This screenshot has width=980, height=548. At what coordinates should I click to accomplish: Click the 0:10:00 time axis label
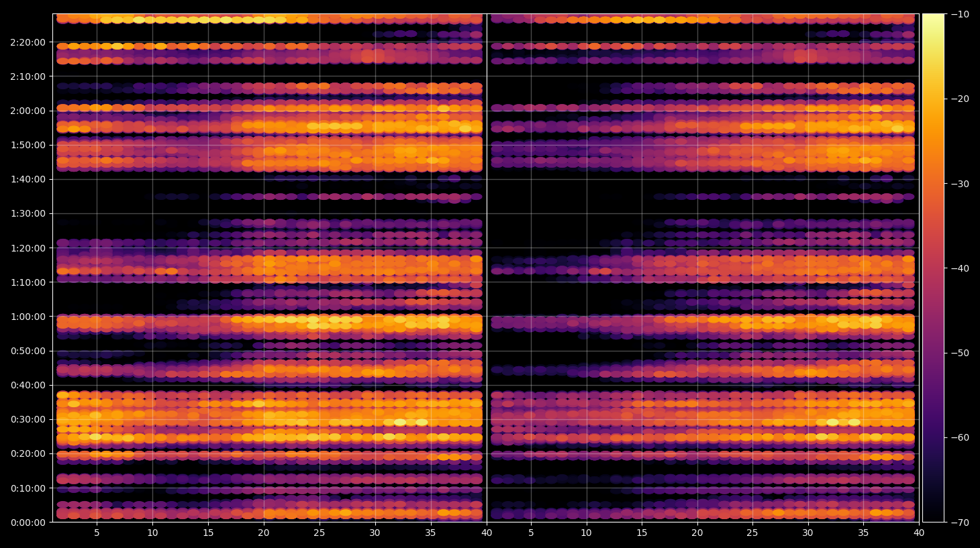(28, 488)
